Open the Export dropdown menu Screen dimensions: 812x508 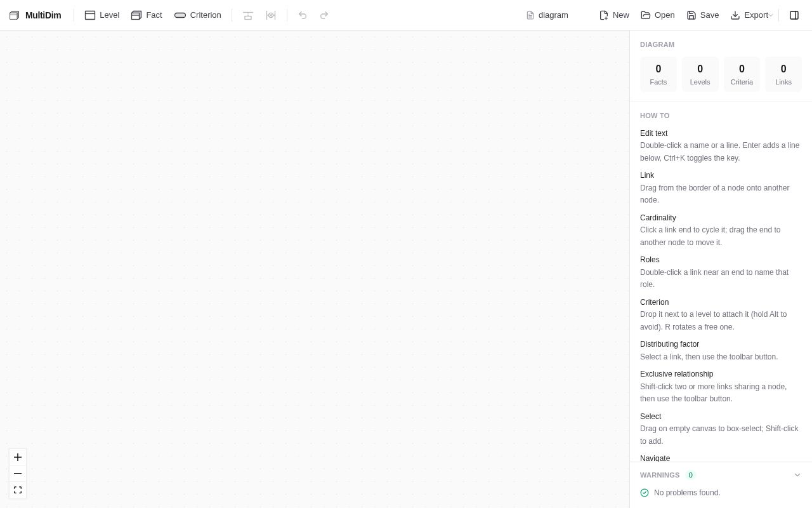(x=752, y=15)
